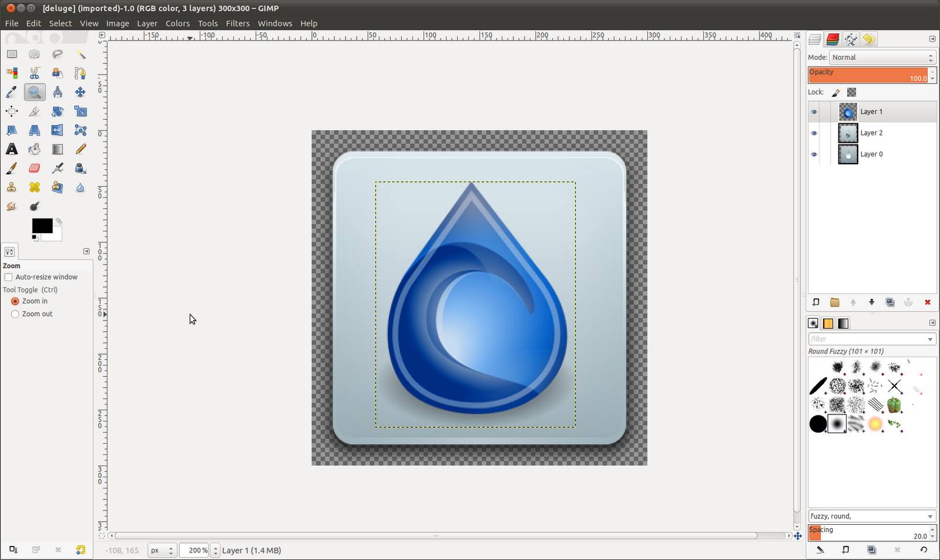Viewport: 940px width, 560px height.
Task: Toggle Quick Mask at canvas bottom-left corner
Action: point(102,535)
